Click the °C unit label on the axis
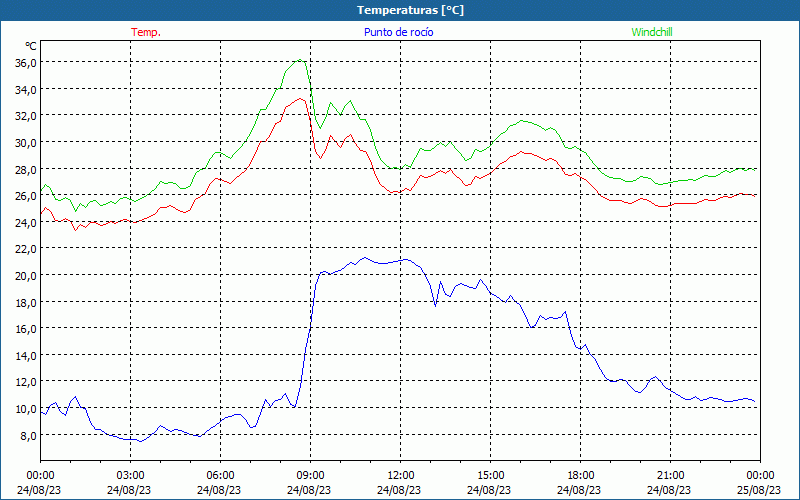 (x=31, y=46)
